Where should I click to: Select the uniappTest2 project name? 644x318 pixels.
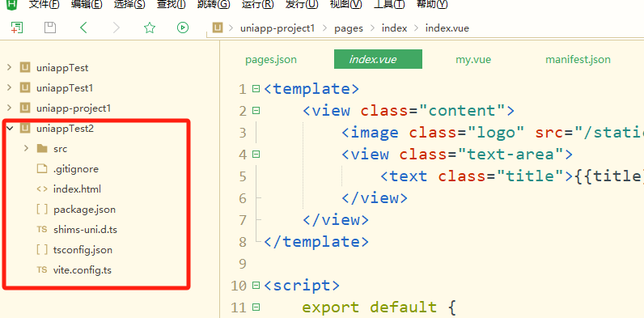[x=65, y=129]
